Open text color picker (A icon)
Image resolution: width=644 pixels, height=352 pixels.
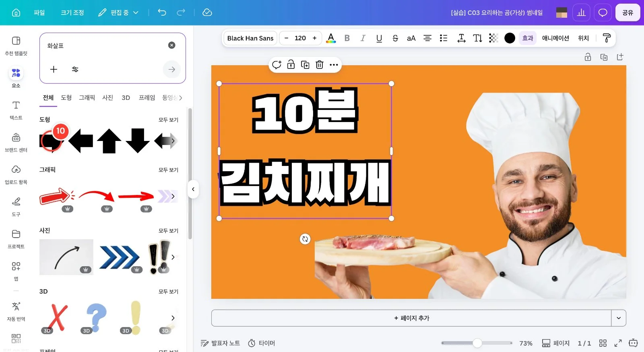click(x=331, y=38)
